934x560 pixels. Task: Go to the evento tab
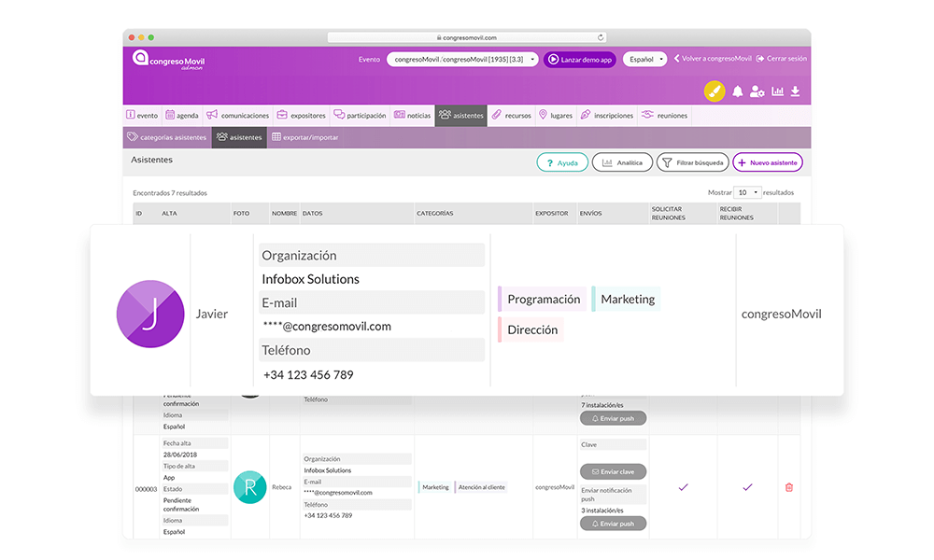point(142,116)
